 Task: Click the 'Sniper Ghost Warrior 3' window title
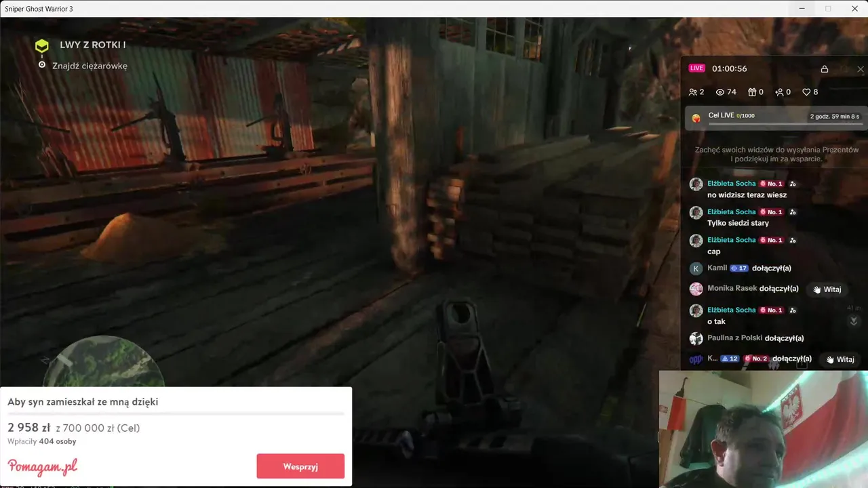pos(39,9)
